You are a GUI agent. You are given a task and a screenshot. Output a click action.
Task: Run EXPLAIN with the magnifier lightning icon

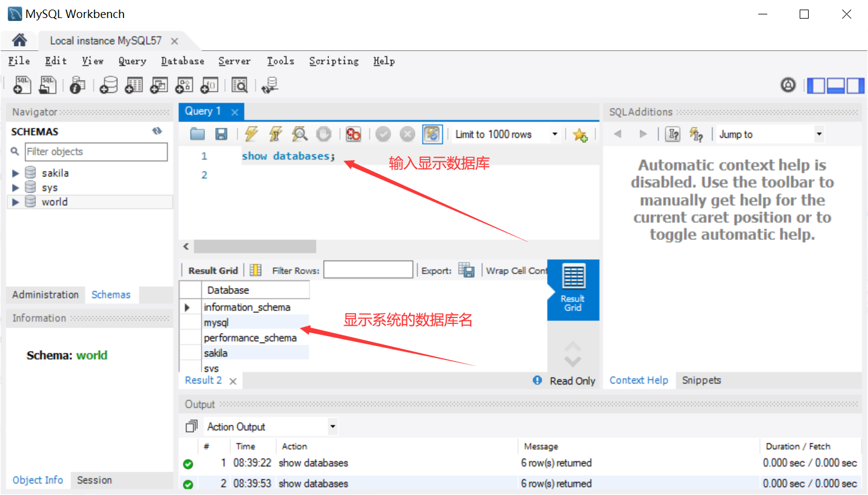pyautogui.click(x=299, y=134)
